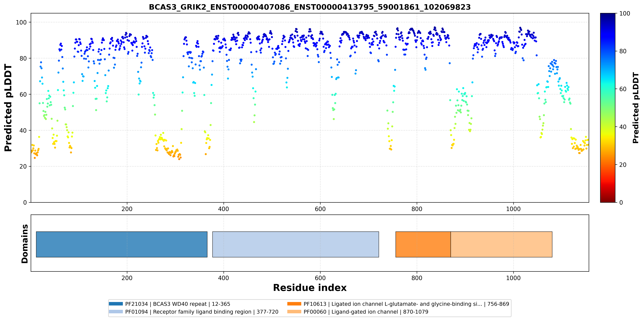
Task: Click the plot title BCAS3_GRIK2 text
Action: (x=310, y=7)
